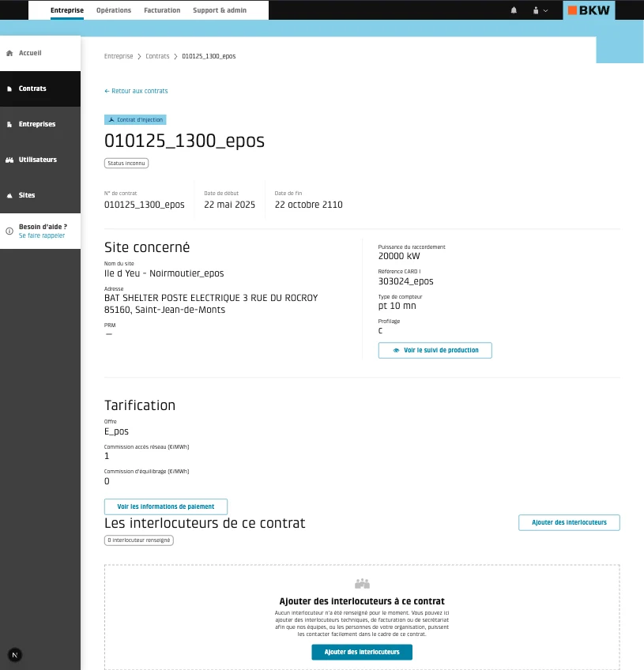Viewport: 644px width, 670px height.
Task: Click the Utilisateurs people icon in the sidebar
Action: click(x=9, y=160)
